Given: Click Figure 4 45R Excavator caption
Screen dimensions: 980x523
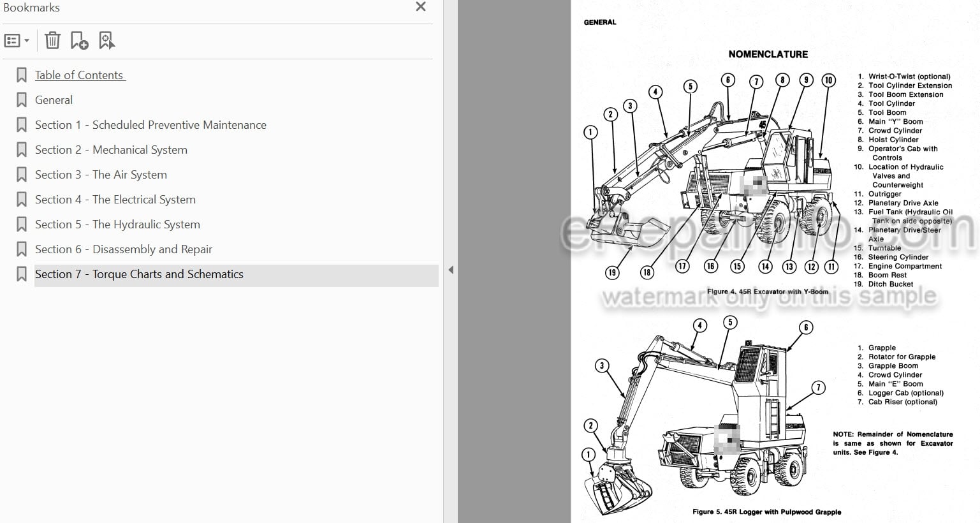Looking at the screenshot, I should pyautogui.click(x=768, y=291).
